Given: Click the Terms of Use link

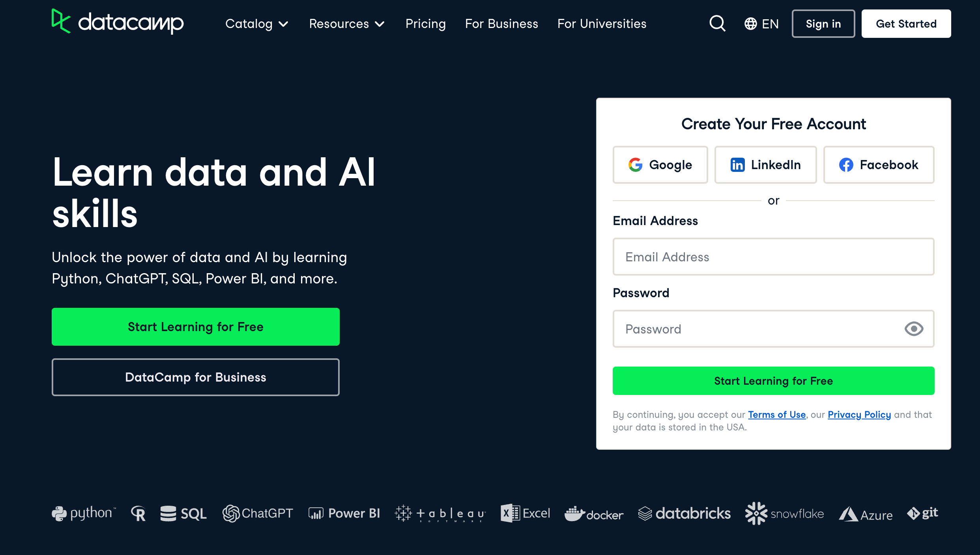Looking at the screenshot, I should click(x=777, y=414).
